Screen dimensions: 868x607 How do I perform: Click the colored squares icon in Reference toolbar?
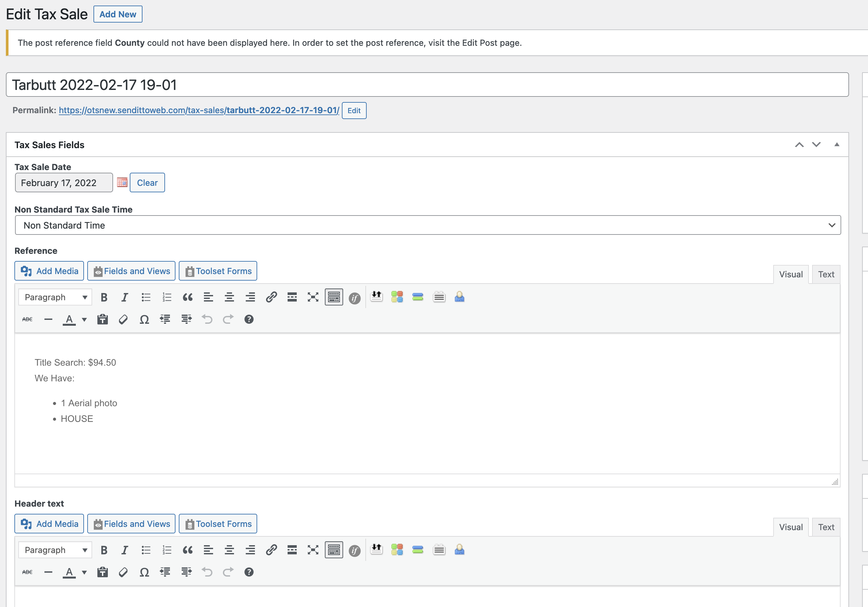(x=397, y=297)
